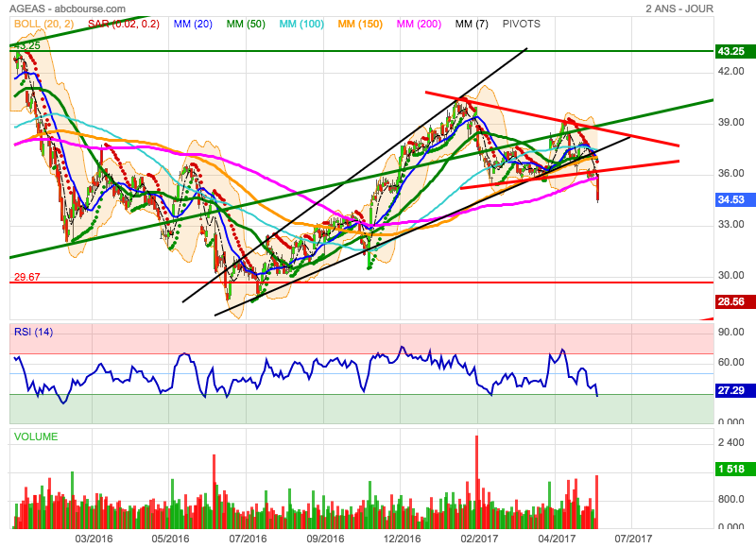Click the red 28.56 price tag
This screenshot has width=756, height=548.
tap(735, 301)
